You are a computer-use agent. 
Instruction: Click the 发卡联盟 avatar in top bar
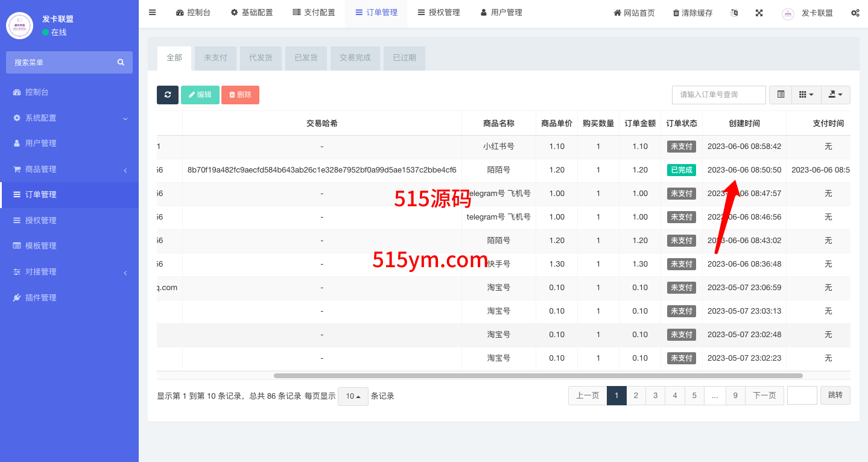(x=788, y=13)
